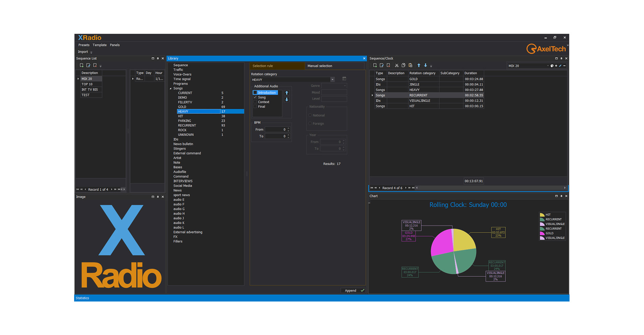Image resolution: width=644 pixels, height=335 pixels.
Task: Open the MIX 20 dropdown in Sequence/Clock
Action: 547,66
